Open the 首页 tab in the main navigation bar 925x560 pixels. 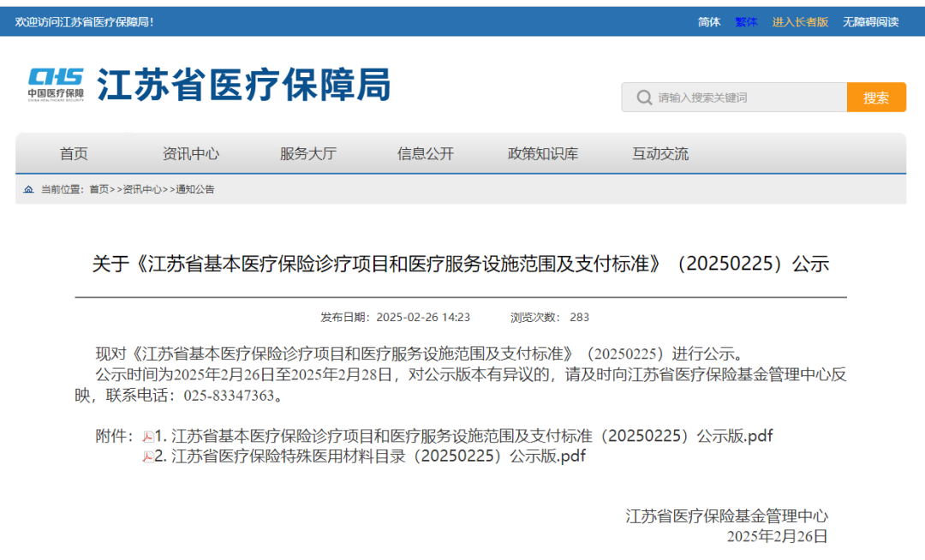pos(74,154)
